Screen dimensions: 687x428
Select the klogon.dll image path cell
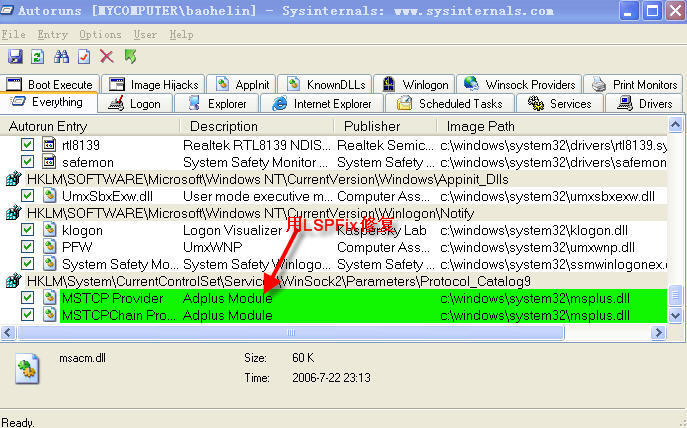[534, 230]
